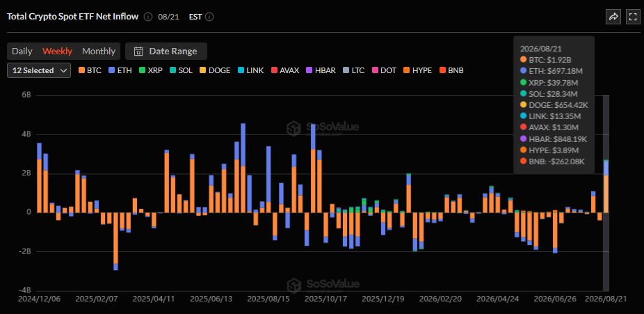Toggle BNB series in legend

coord(451,70)
